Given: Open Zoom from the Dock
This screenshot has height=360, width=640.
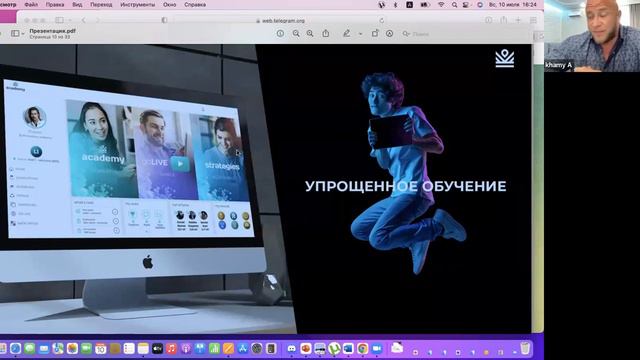Looking at the screenshot, I should click(377, 349).
